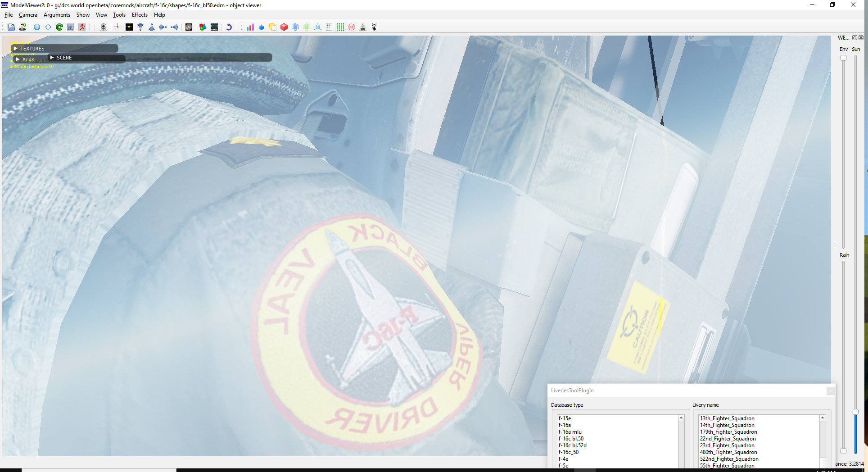Image resolution: width=868 pixels, height=472 pixels.
Task: Click Livery name list scroll-up arrow
Action: coord(823,418)
